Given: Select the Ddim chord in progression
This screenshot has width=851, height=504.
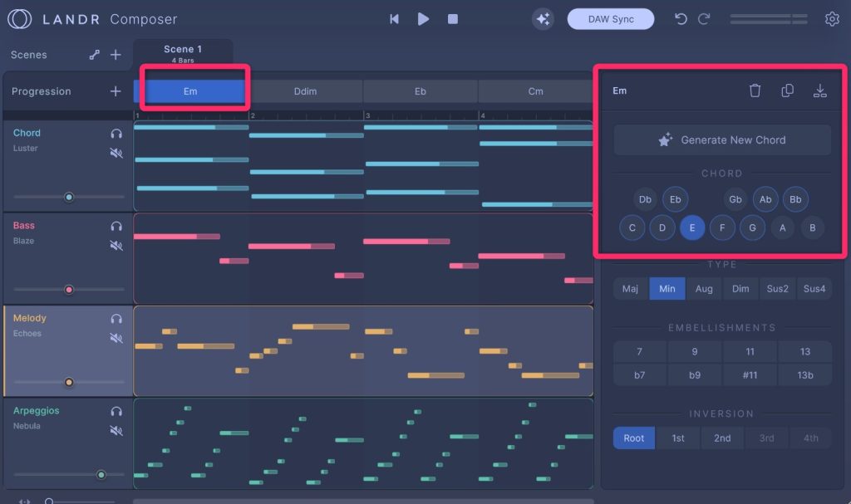Looking at the screenshot, I should [305, 91].
